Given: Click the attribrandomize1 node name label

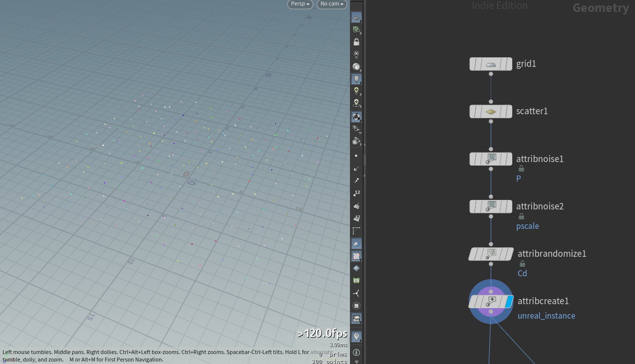Looking at the screenshot, I should [552, 254].
